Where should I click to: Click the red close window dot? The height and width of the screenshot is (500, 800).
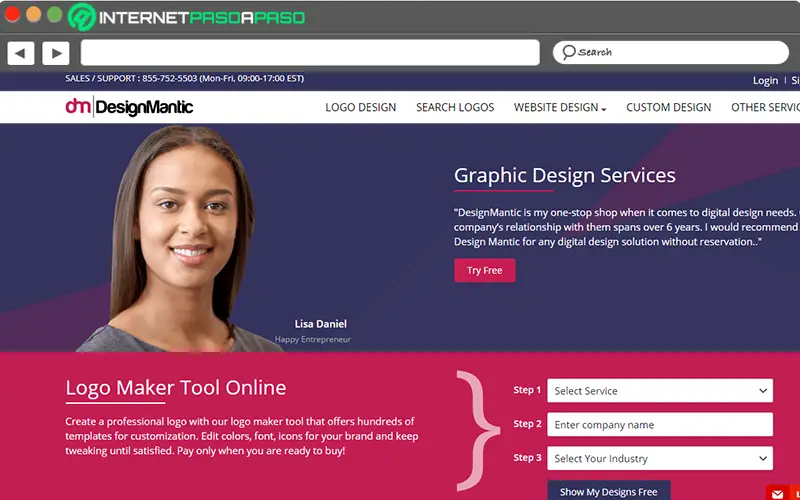point(12,14)
